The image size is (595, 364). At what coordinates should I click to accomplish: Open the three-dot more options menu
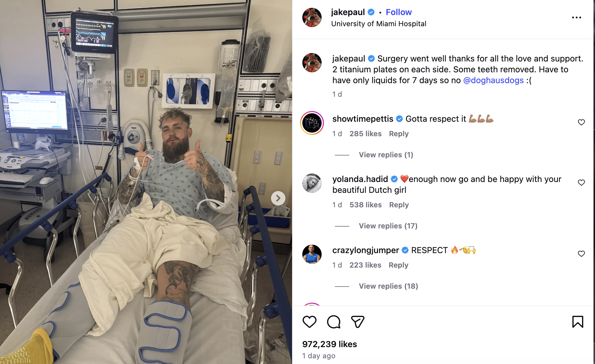576,17
